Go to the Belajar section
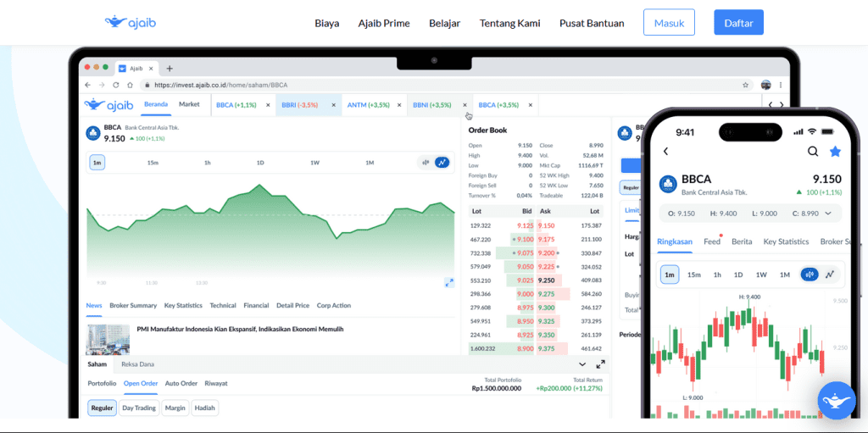The height and width of the screenshot is (433, 868). pyautogui.click(x=444, y=23)
